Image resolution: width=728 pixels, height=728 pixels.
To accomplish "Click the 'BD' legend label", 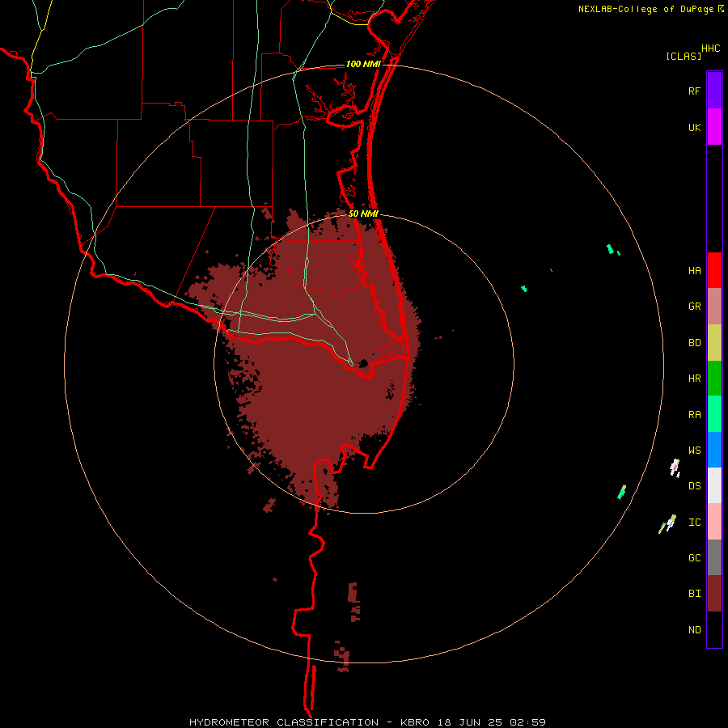I will (x=694, y=343).
